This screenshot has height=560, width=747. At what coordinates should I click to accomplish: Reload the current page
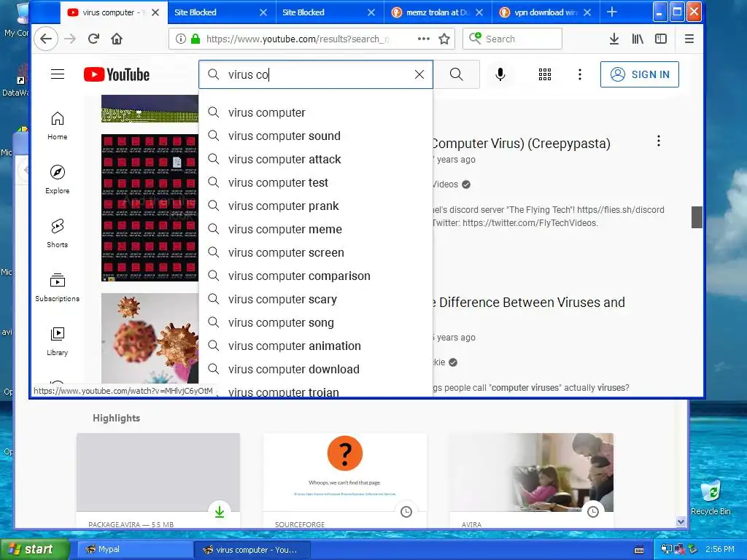click(93, 39)
